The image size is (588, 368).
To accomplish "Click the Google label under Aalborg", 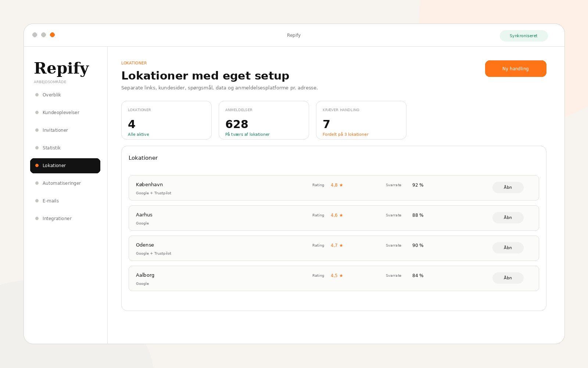I will tap(142, 284).
